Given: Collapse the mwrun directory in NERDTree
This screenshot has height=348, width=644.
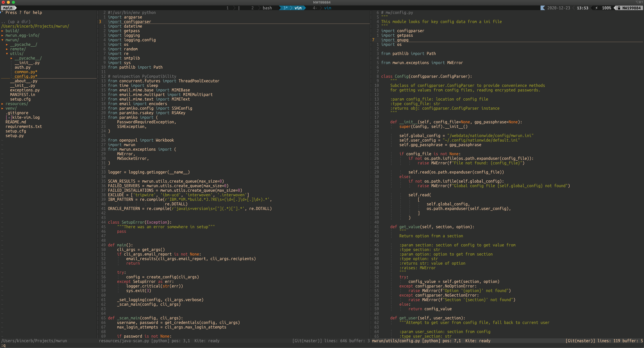Looking at the screenshot, I should click(3, 40).
